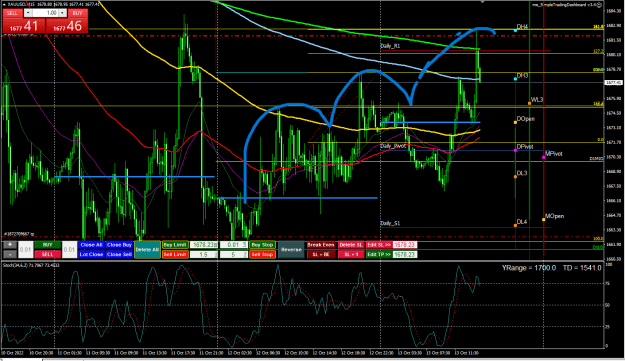Edit the 1678.23 pending price field

204,245
